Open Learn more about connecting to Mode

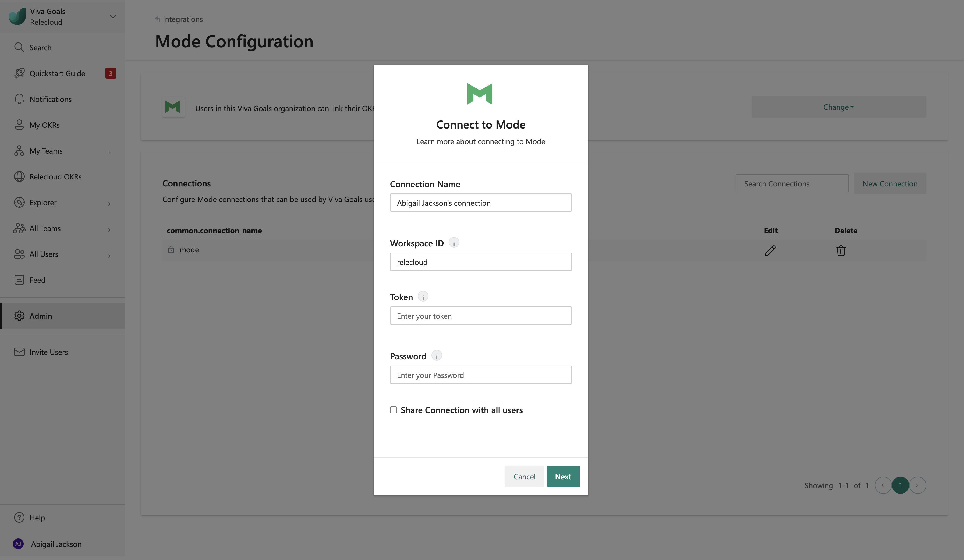coord(480,141)
